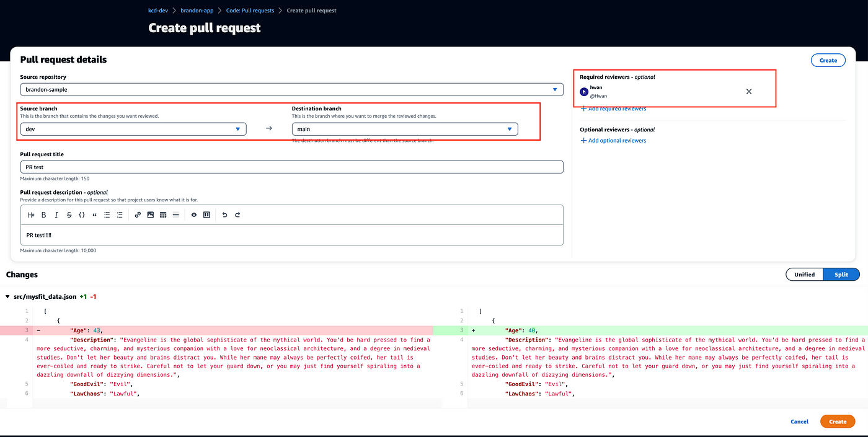Click the Changes section heading

pos(22,275)
